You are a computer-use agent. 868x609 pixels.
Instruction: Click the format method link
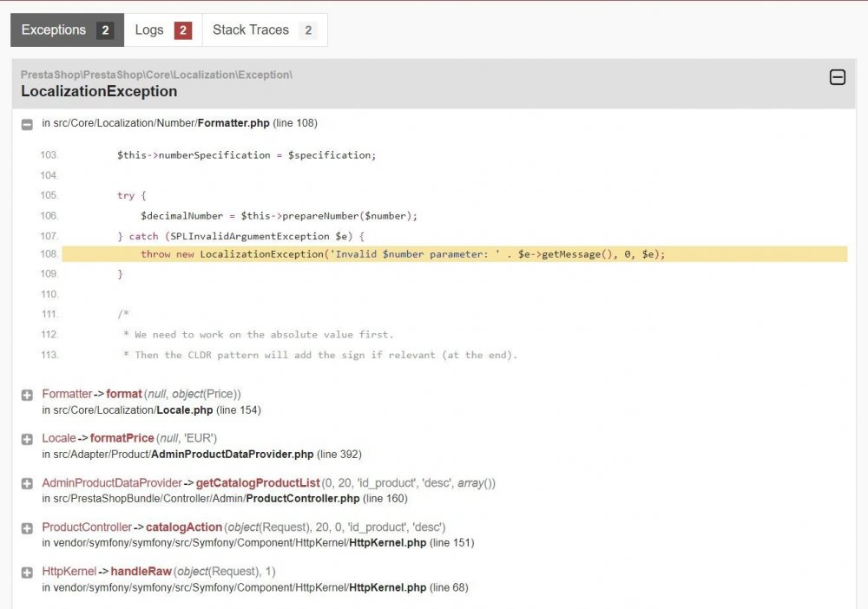pyautogui.click(x=123, y=394)
